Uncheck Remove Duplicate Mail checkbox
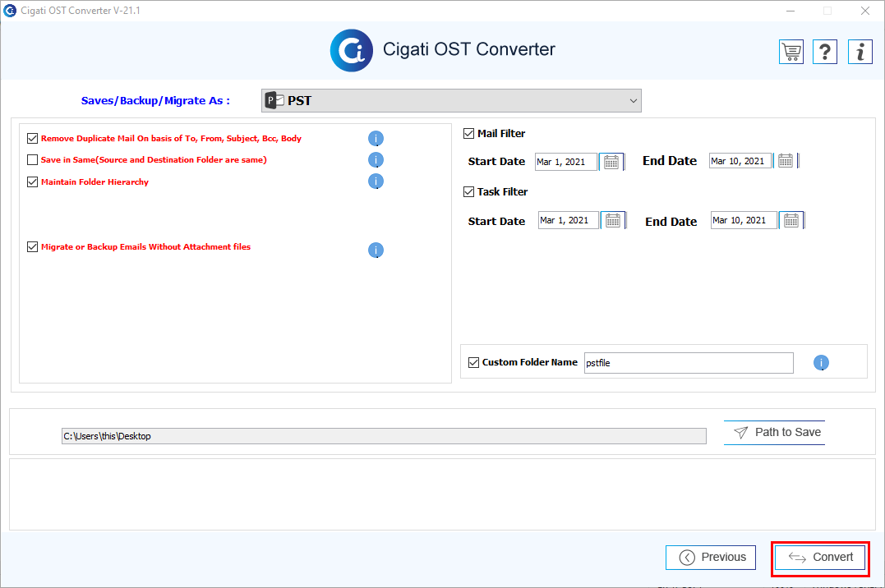Screen dimensions: 885x588 32,138
